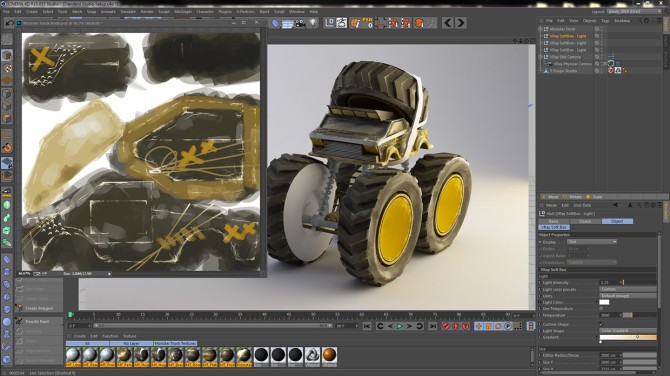Image resolution: width=670 pixels, height=376 pixels.
Task: Click the white Light Color swatch
Action: click(x=604, y=302)
